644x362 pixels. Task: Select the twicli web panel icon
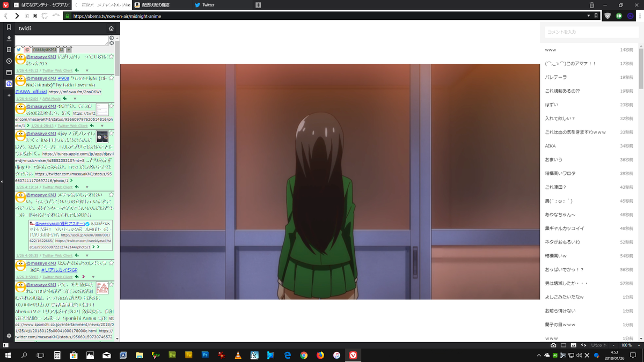click(9, 84)
